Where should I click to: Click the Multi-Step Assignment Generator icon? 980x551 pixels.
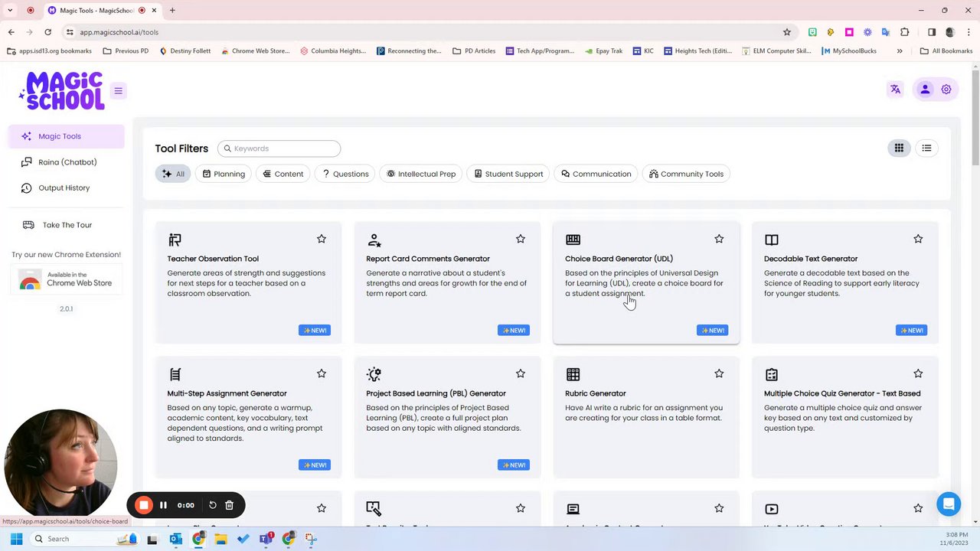click(175, 374)
